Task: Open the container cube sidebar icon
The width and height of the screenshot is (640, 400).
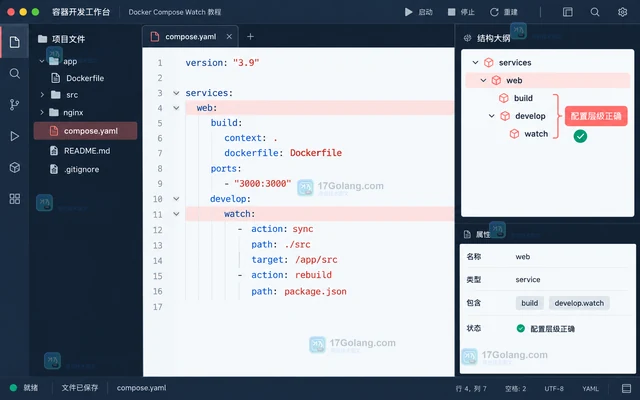Action: pyautogui.click(x=15, y=167)
